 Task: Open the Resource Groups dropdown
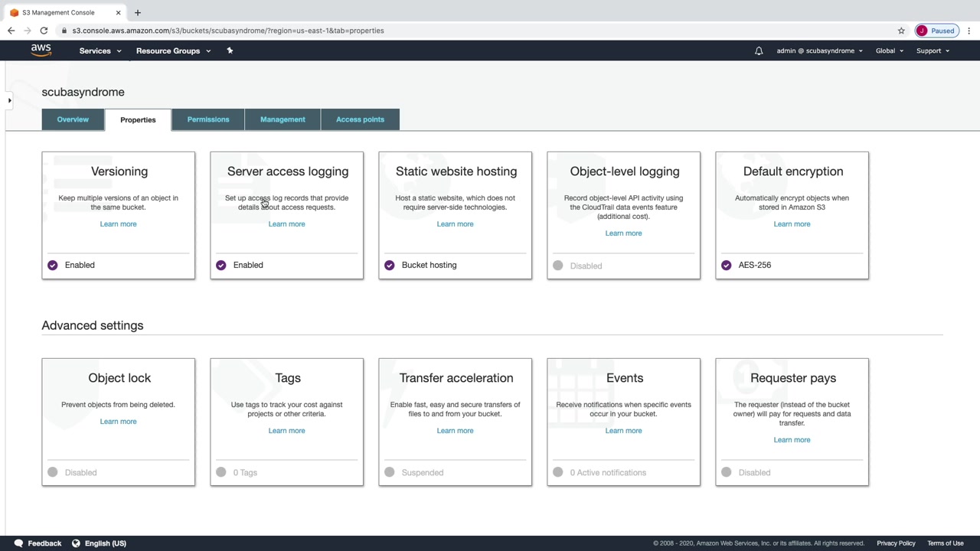click(x=173, y=51)
